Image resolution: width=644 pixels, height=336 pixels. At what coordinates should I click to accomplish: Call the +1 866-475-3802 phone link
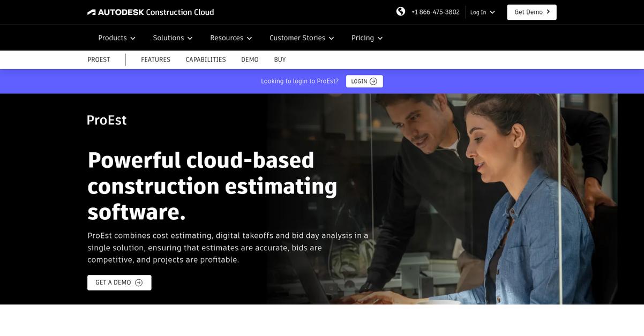coord(435,12)
